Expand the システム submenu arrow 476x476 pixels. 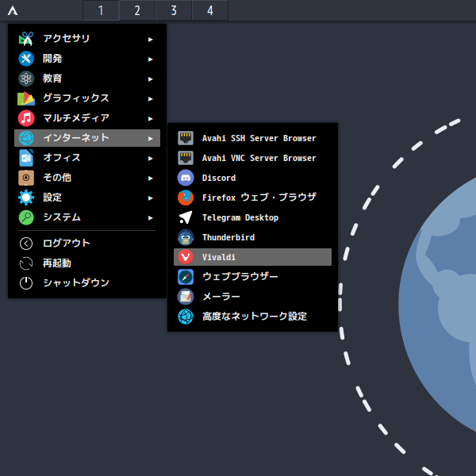[x=151, y=217]
